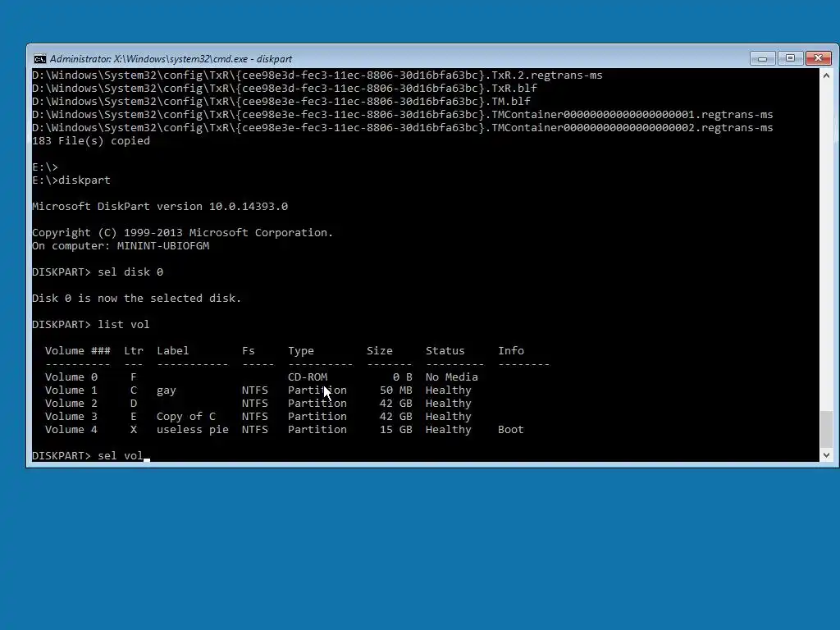Click the 'Fs' column header
The height and width of the screenshot is (630, 840).
[248, 350]
